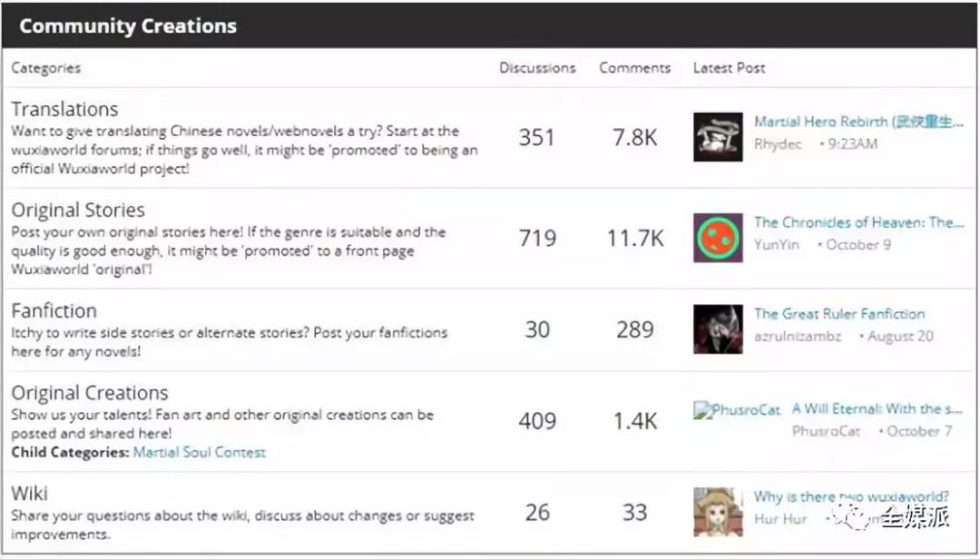The image size is (980, 559).
Task: Open The Chronicles of Heaven post
Action: click(857, 222)
